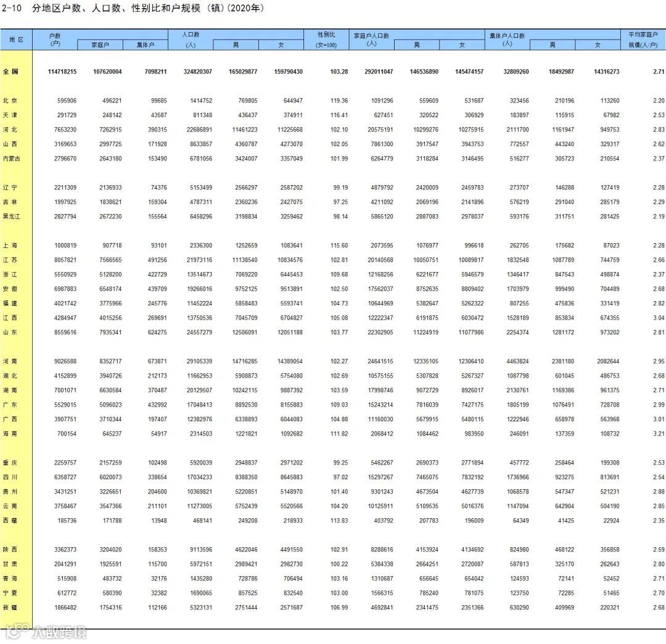Select the '平均家庭户规模(人/户)' header
Image resolution: width=666 pixels, height=644 pixels.
click(643, 39)
